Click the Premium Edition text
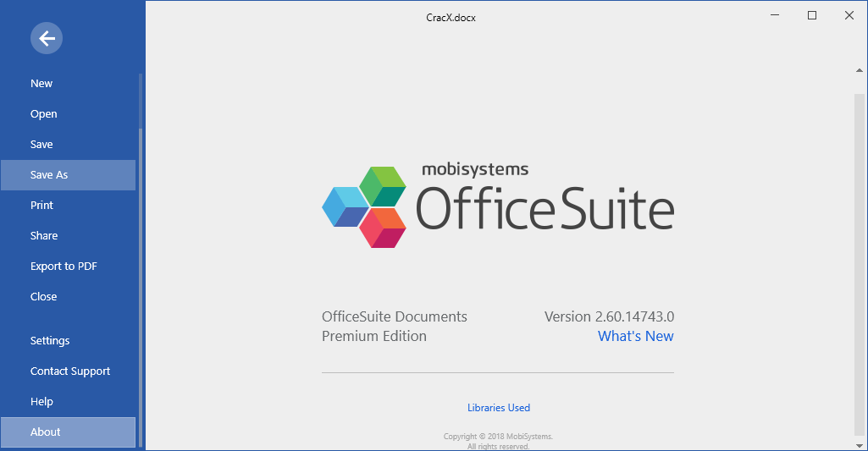This screenshot has height=451, width=868. (374, 336)
